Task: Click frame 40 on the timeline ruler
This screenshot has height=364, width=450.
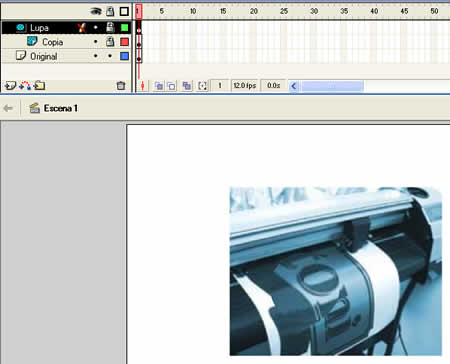Action: click(374, 11)
